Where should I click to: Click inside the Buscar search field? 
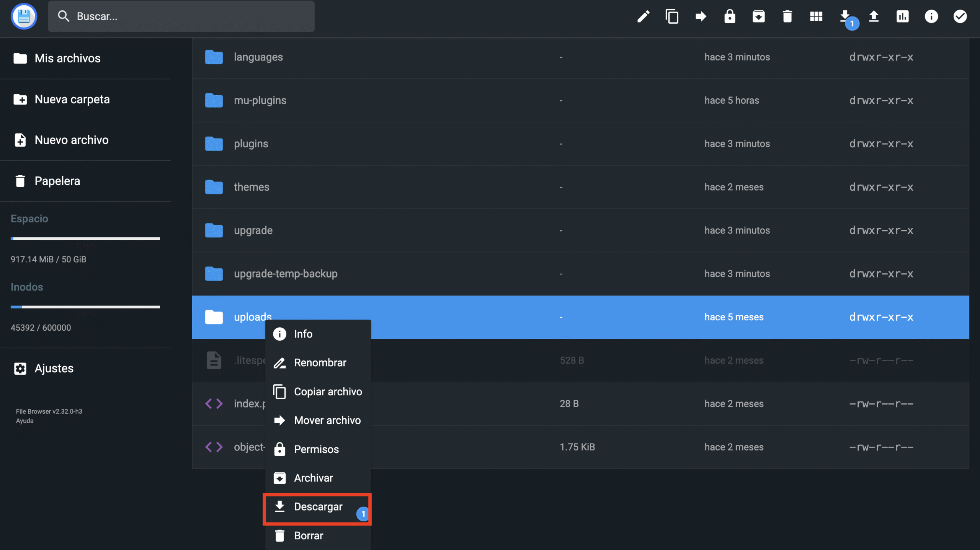(x=181, y=16)
